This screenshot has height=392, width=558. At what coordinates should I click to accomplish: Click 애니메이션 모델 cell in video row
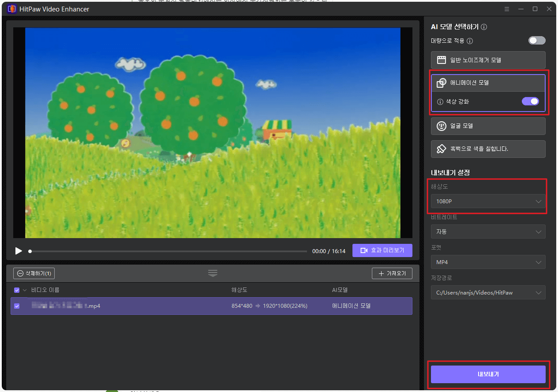point(351,306)
